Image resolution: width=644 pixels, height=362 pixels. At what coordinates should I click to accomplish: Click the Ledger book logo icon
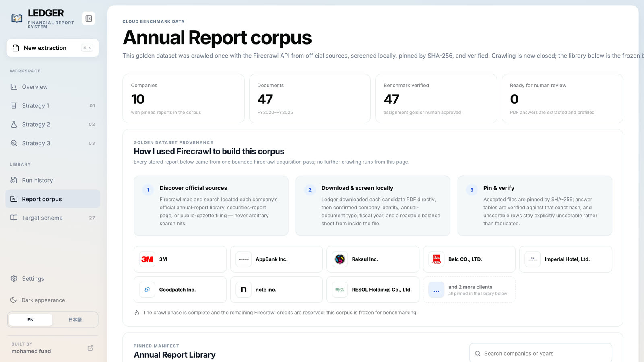click(17, 18)
